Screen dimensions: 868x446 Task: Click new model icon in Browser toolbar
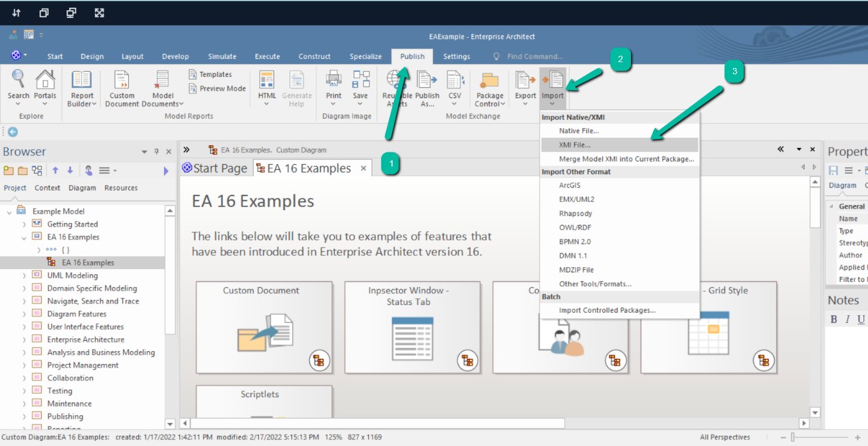click(x=8, y=170)
